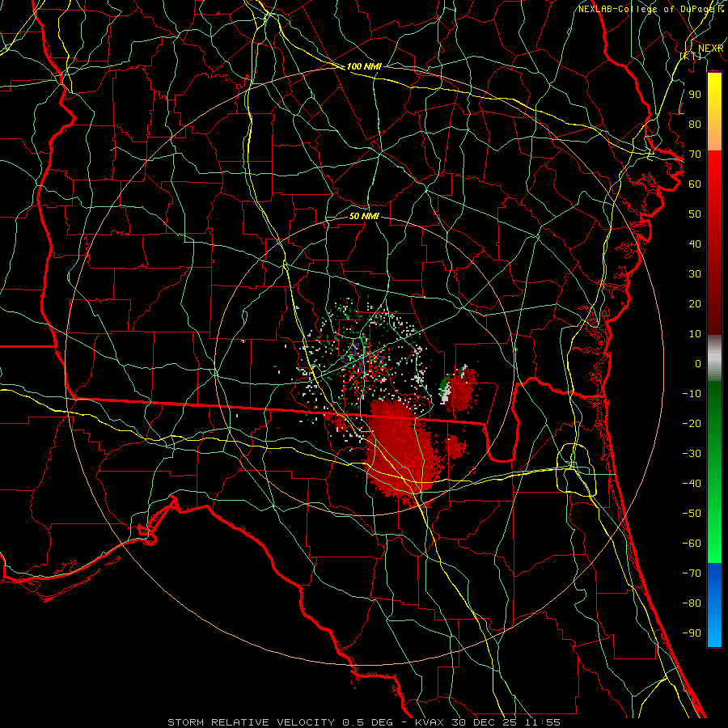The width and height of the screenshot is (728, 728).
Task: Click the -10 value on the velocity scale
Action: pyautogui.click(x=692, y=394)
